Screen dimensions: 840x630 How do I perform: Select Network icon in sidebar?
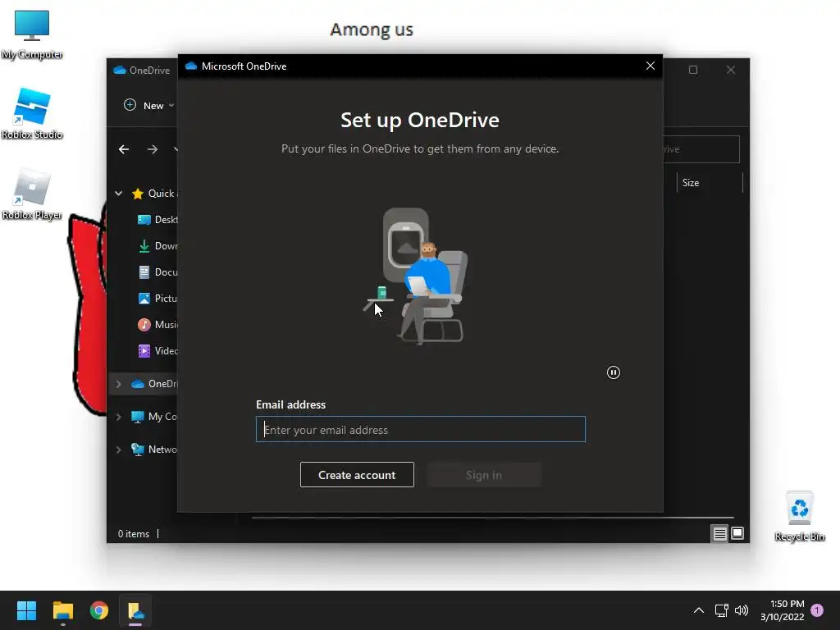point(138,450)
